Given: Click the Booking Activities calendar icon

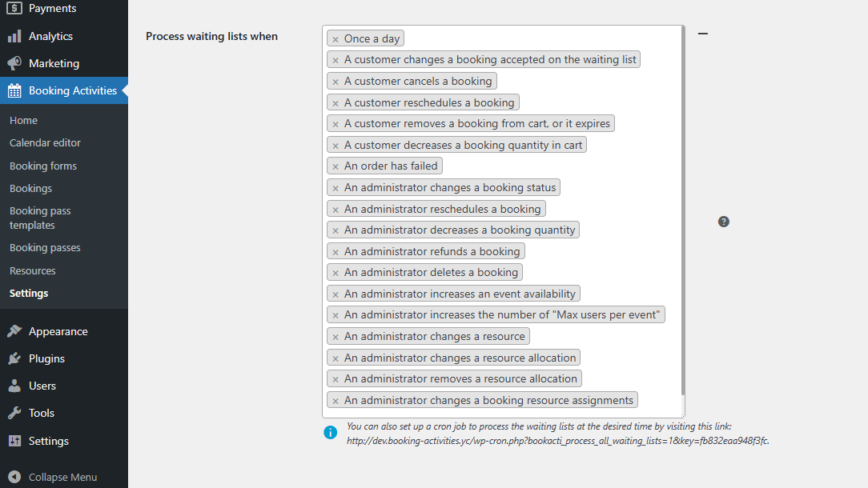Looking at the screenshot, I should [14, 90].
